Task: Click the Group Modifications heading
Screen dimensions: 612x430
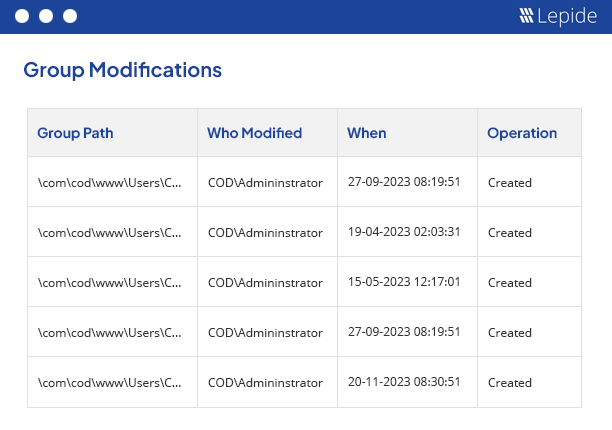Action: coord(122,70)
